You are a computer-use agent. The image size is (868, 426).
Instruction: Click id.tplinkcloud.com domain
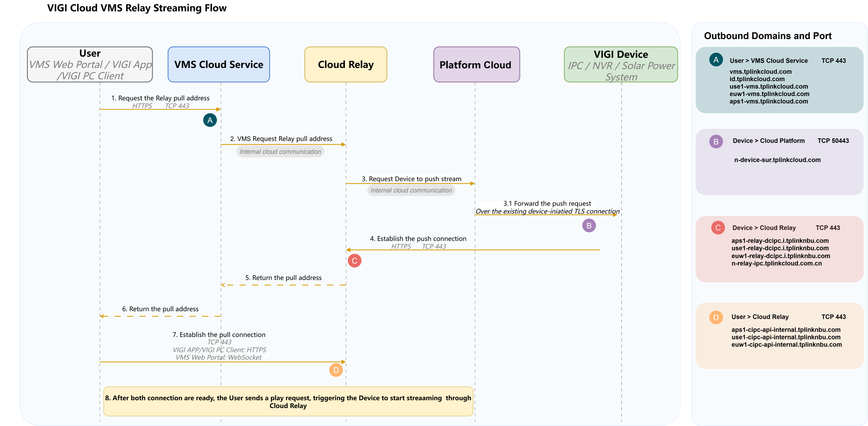click(757, 79)
